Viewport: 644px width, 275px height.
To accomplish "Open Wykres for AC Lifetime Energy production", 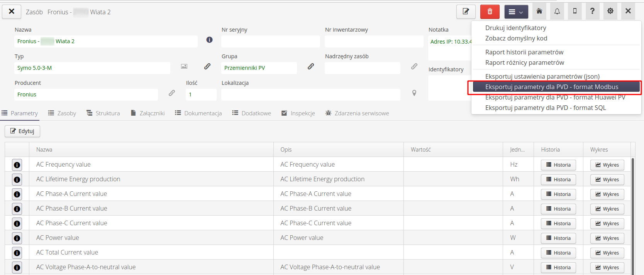I will point(607,180).
